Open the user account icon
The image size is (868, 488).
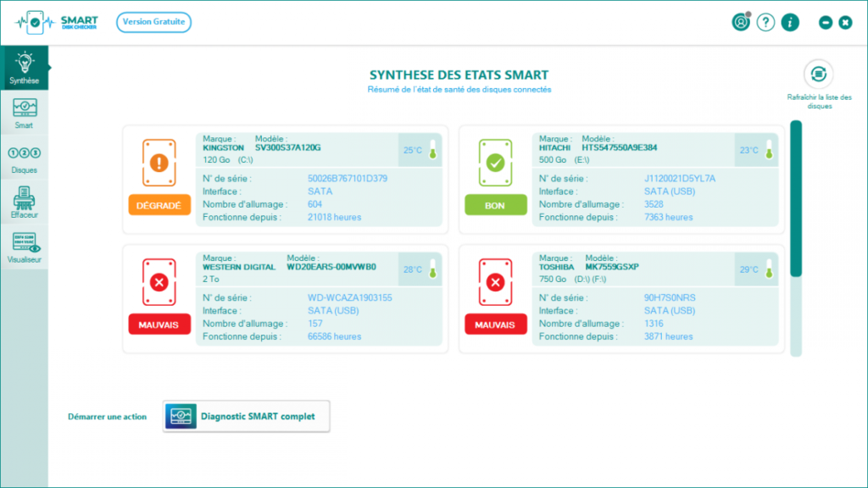click(x=741, y=22)
